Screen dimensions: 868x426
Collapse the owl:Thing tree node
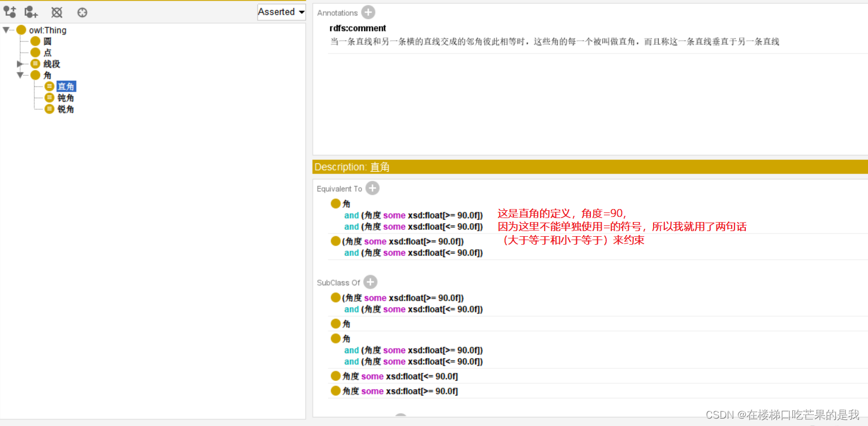tap(6, 30)
